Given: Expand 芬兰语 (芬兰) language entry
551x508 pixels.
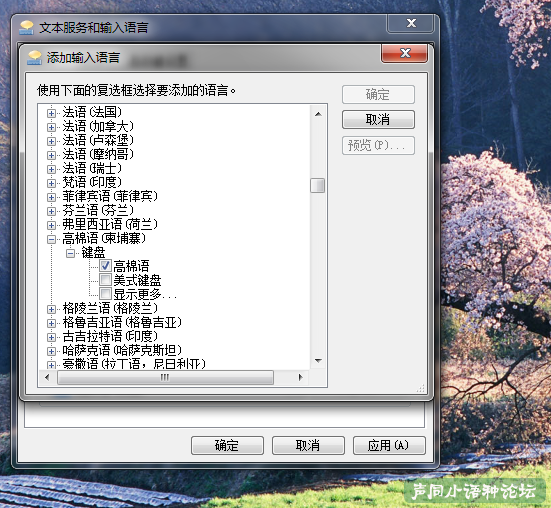Looking at the screenshot, I should tap(51, 211).
